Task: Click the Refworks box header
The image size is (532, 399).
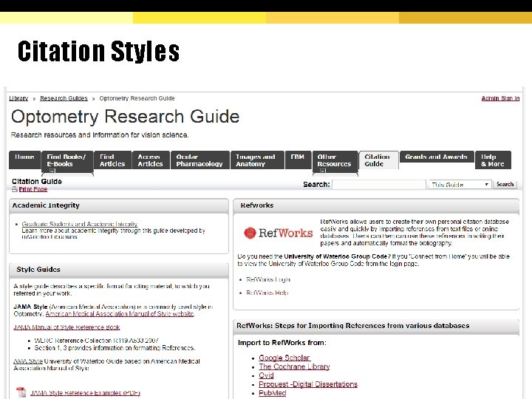Action: pos(376,205)
